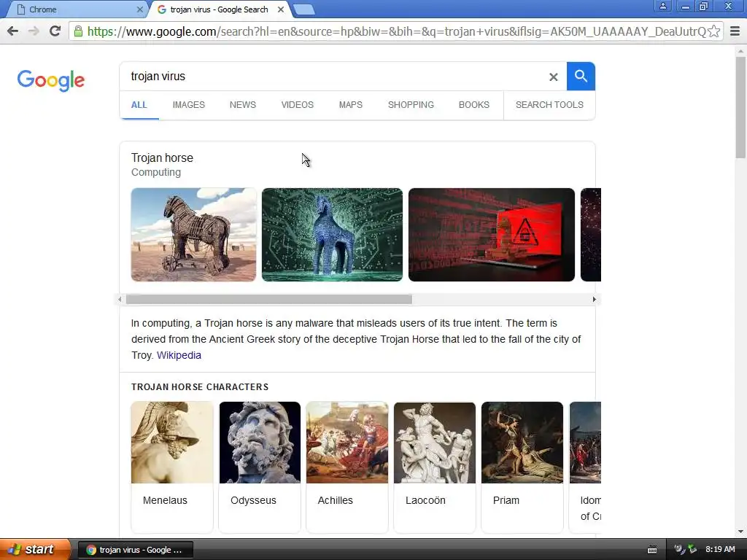This screenshot has width=747, height=560.
Task: Select the ALL results tab
Action: point(139,105)
